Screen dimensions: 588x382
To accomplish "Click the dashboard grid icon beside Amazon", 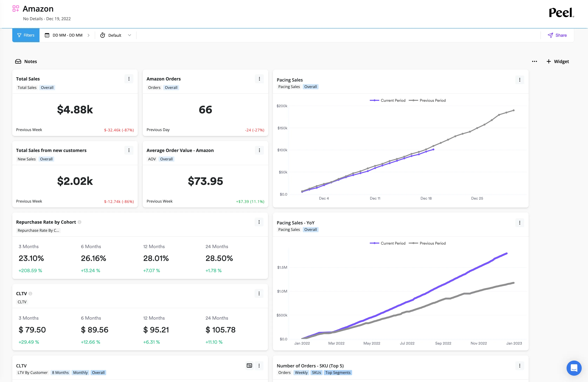I will pos(16,9).
